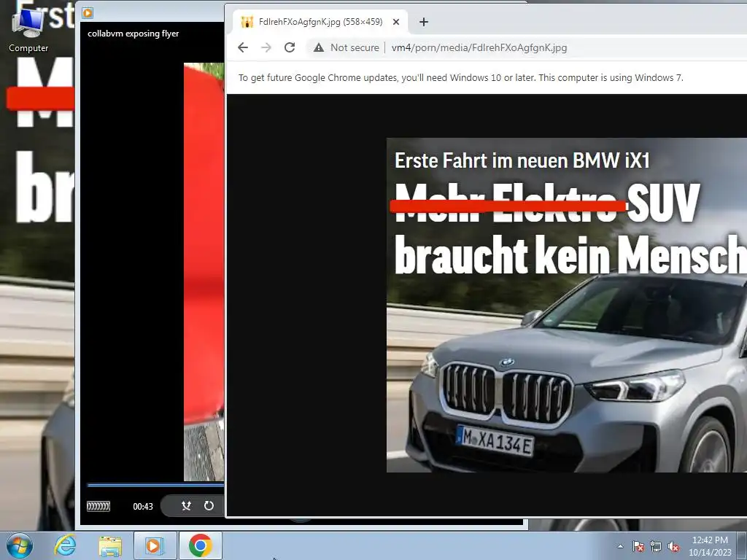Click the red video frame in Media Player
The image size is (747, 560).
(x=204, y=271)
